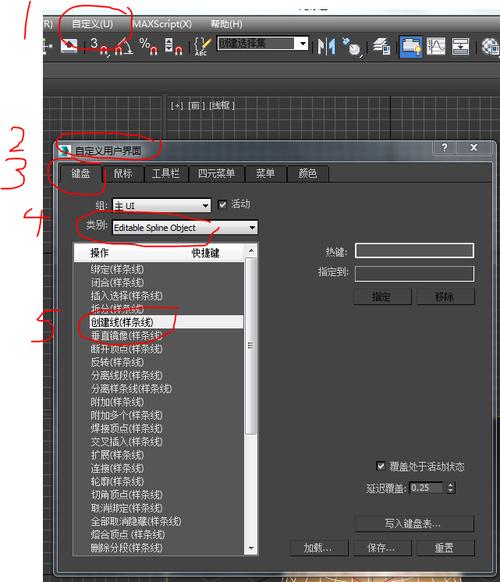The height and width of the screenshot is (582, 500).
Task: Click the Align tool icon
Action: coord(352,46)
